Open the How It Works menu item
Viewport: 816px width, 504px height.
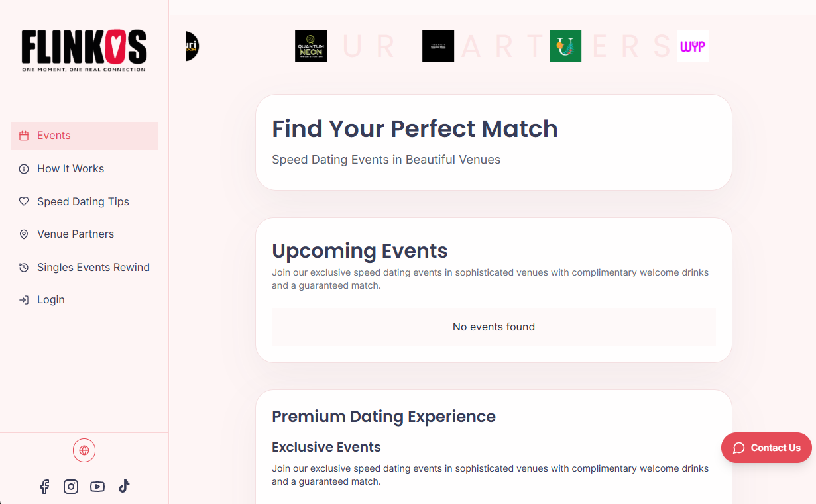(70, 168)
